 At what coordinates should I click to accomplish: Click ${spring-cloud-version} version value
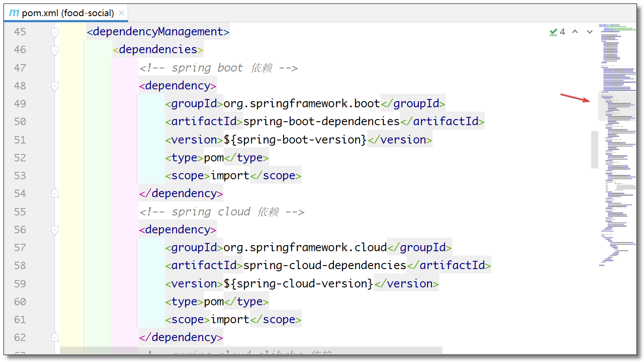[x=298, y=284]
